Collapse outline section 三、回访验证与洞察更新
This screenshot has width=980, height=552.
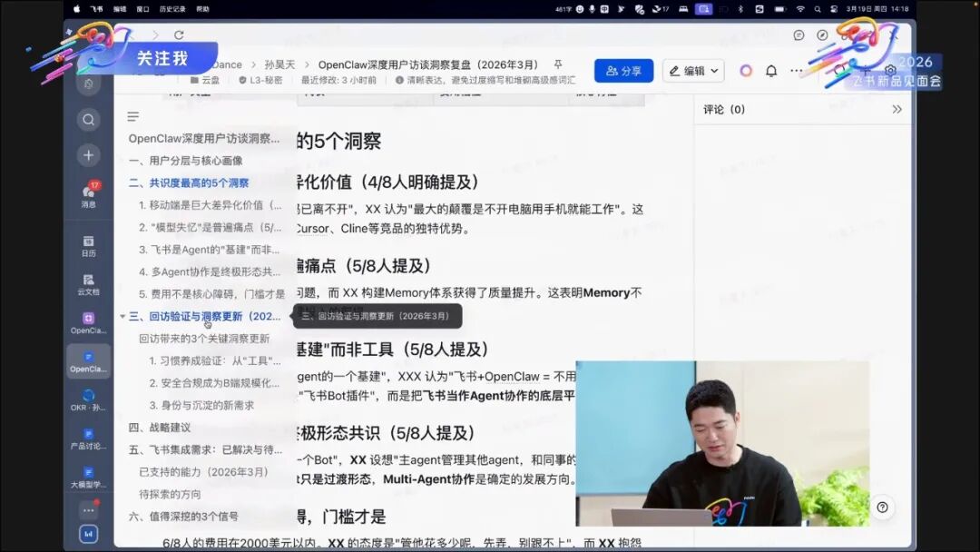pos(122,317)
